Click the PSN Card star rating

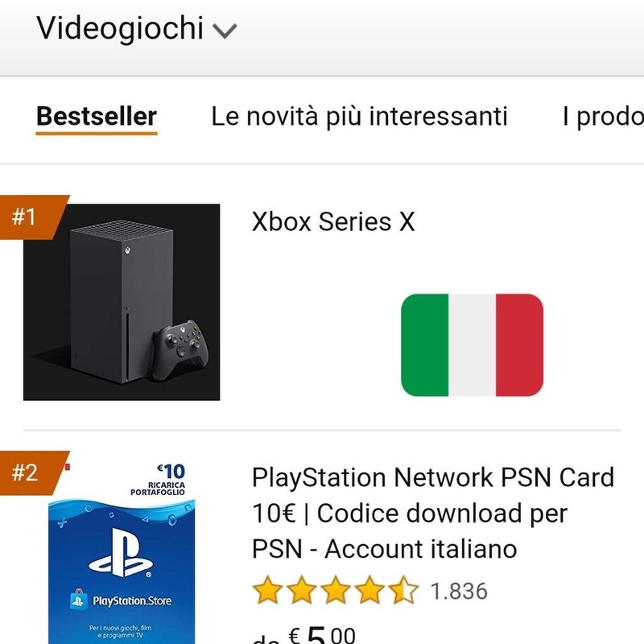pos(335,592)
